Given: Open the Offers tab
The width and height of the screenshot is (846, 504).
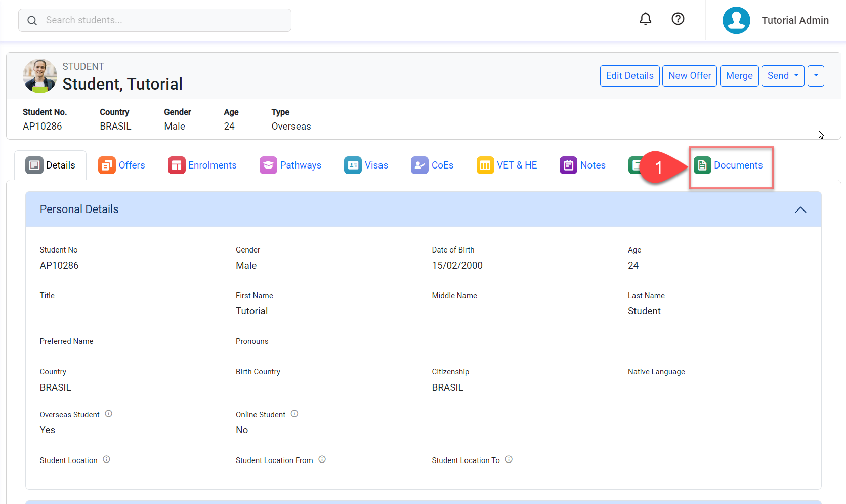Looking at the screenshot, I should (x=122, y=165).
